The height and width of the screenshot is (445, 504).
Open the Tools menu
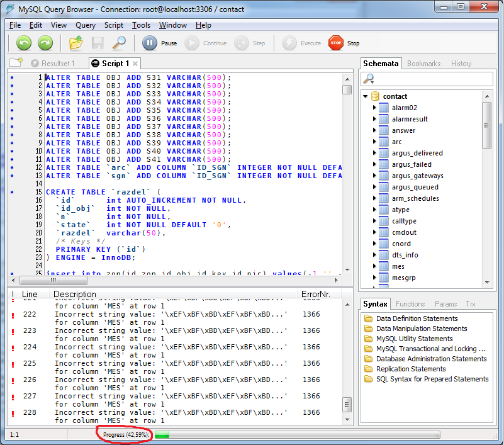pos(141,25)
